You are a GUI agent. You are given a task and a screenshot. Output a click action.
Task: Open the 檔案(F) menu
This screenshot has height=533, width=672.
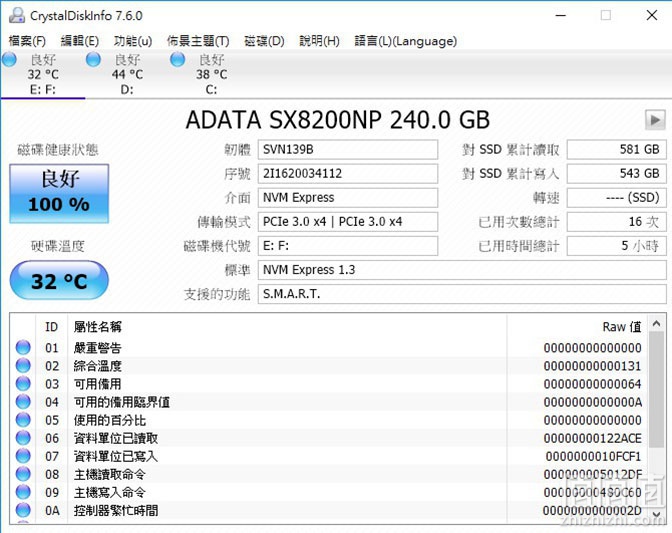tap(27, 41)
